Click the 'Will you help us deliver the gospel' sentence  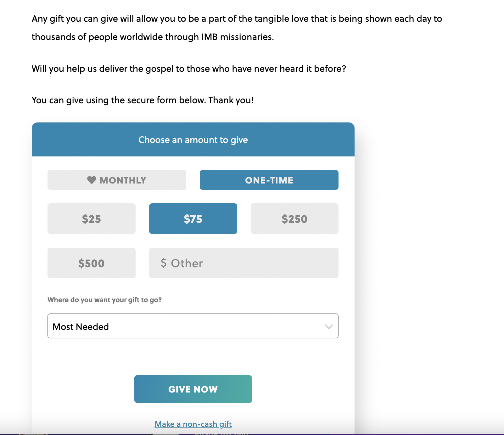click(189, 69)
